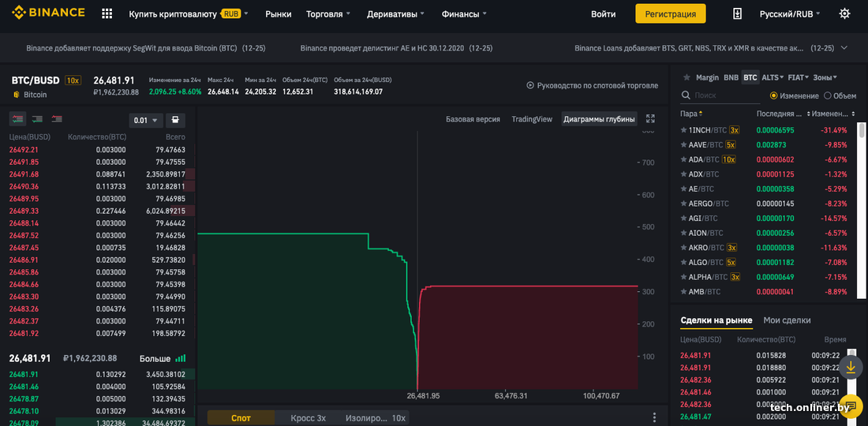Open Купить криптовалюту dropdown
The width and height of the screenshot is (868, 426).
tap(189, 14)
